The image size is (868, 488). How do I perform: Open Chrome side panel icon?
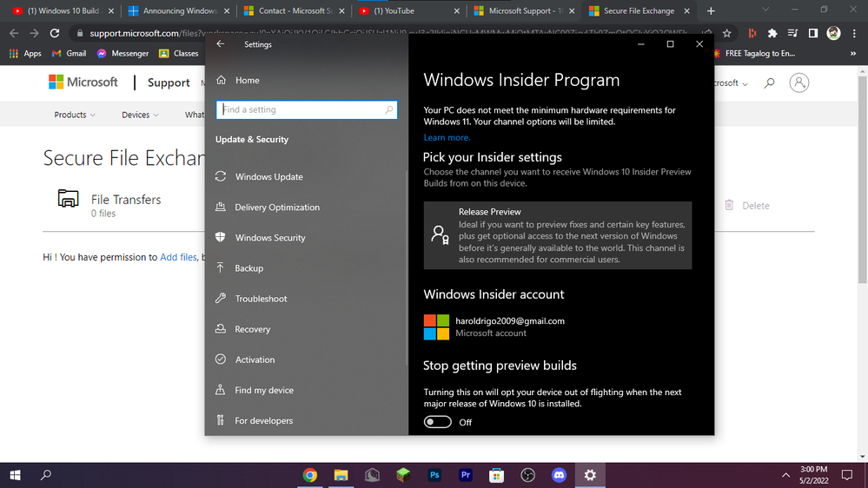(812, 33)
